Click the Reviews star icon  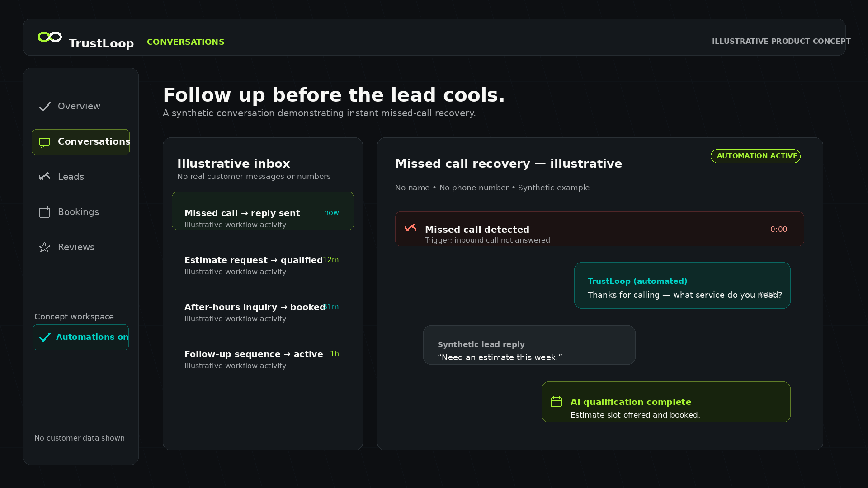tap(44, 247)
